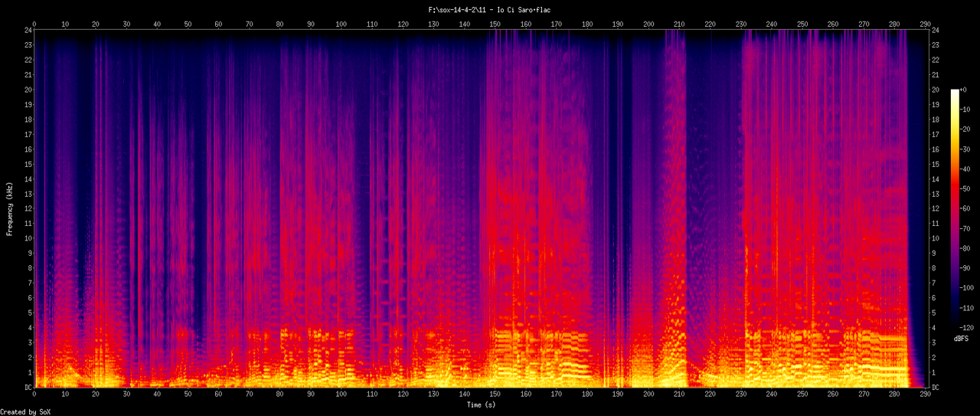Click the 'DC' label on the left frequency axis
Image resolution: width=980 pixels, height=416 pixels.
(x=28, y=388)
